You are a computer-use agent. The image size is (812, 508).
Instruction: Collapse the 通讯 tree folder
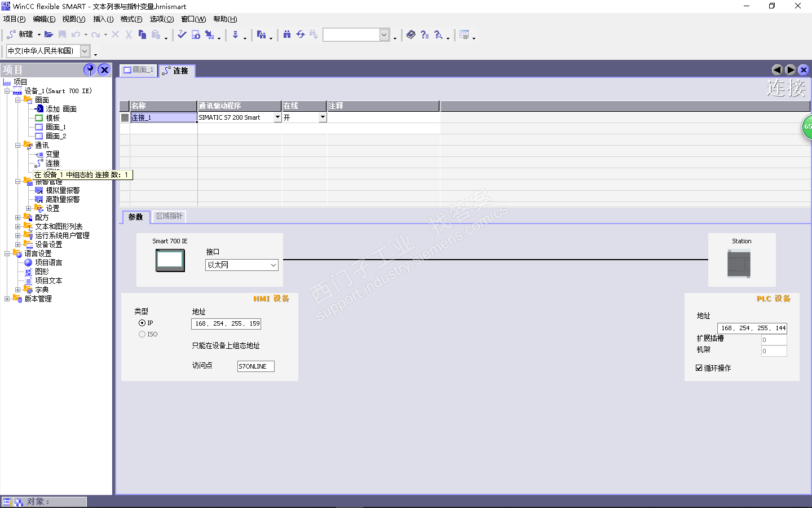click(x=17, y=145)
